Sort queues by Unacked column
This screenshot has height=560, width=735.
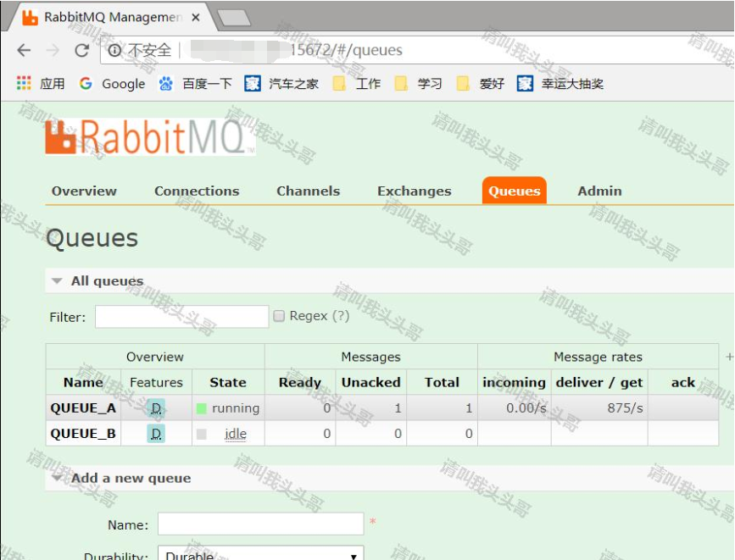coord(370,382)
